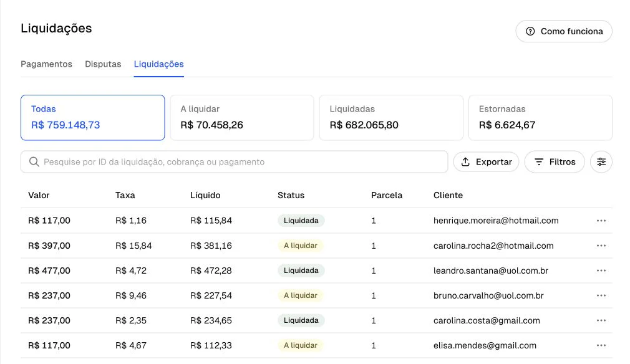Open more options for leandro.santana@uol.com.br row

(x=601, y=271)
